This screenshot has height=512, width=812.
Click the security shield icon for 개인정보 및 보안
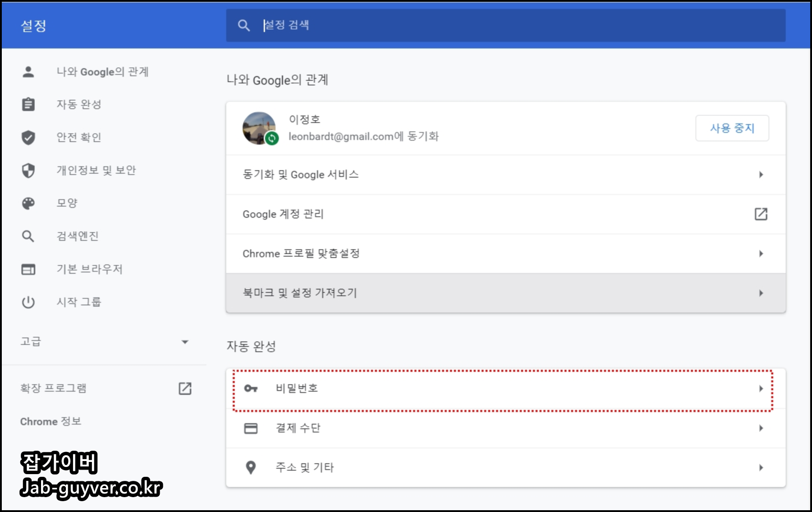coord(28,171)
